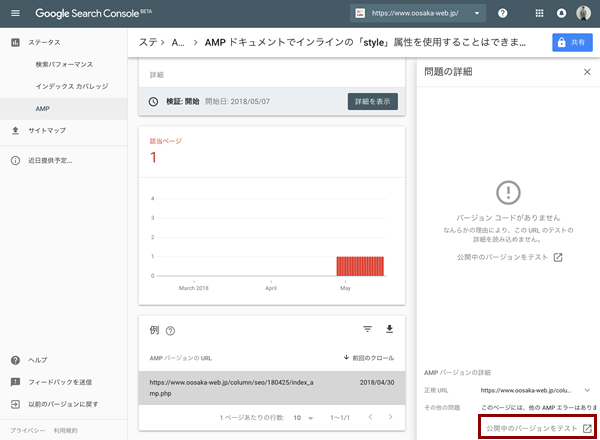The height and width of the screenshot is (440, 600).
Task: Click the 該当ページ count tab
Action: 166,152
